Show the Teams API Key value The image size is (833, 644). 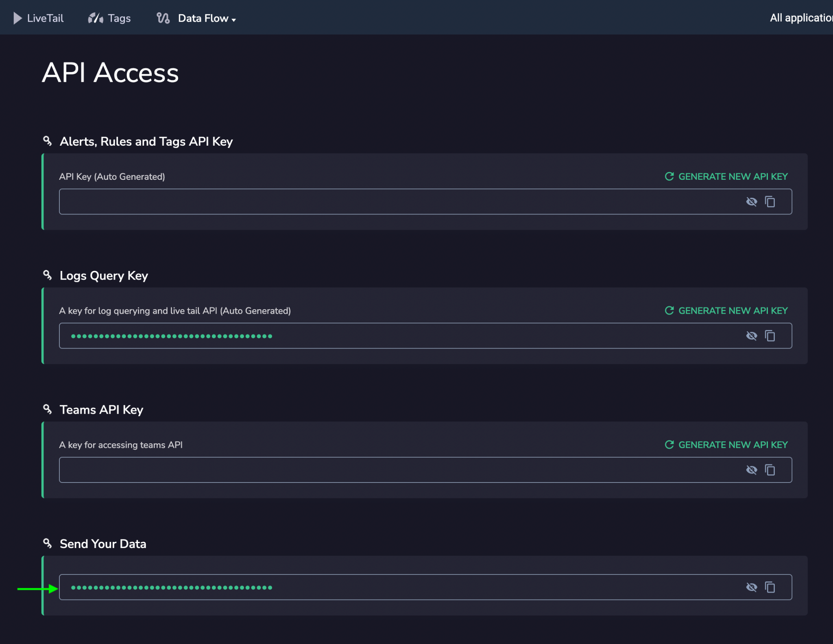[751, 470]
